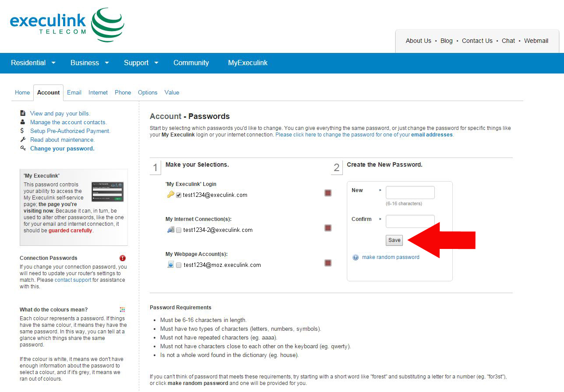Open the Blog link

447,41
